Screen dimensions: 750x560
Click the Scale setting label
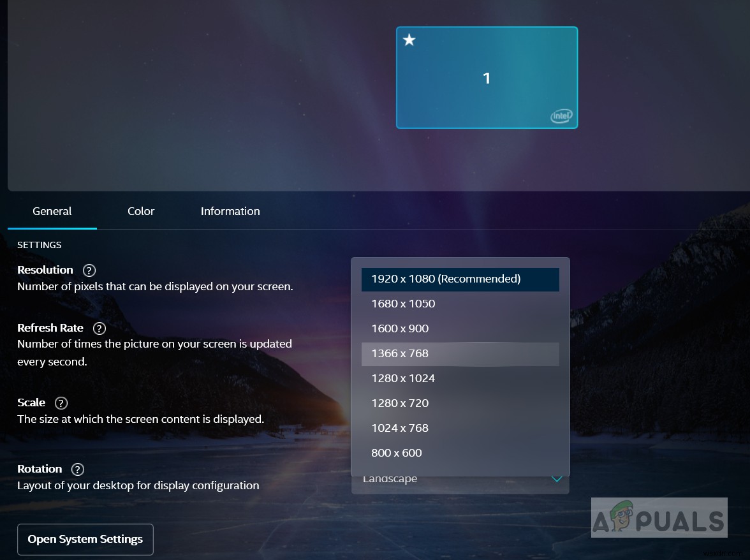click(x=31, y=402)
